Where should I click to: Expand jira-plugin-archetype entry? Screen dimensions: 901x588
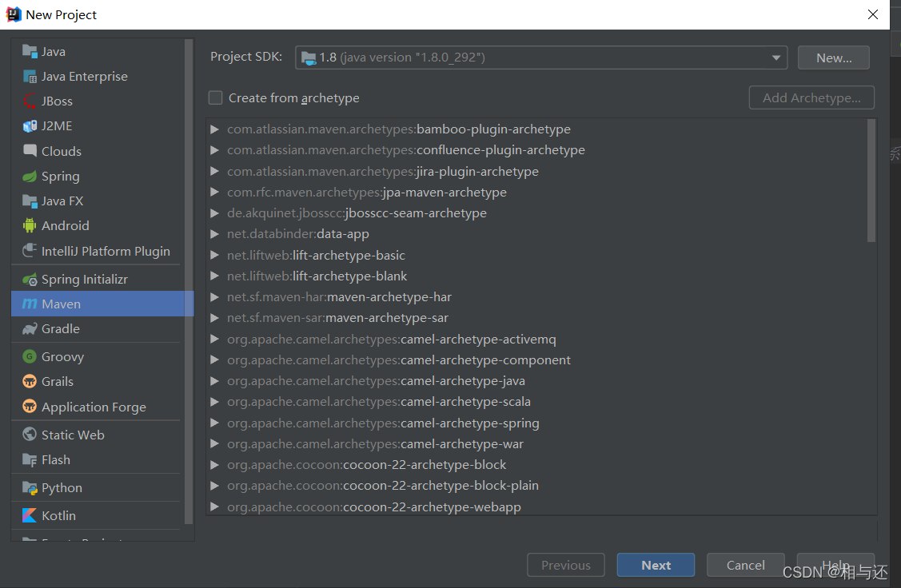coord(214,171)
